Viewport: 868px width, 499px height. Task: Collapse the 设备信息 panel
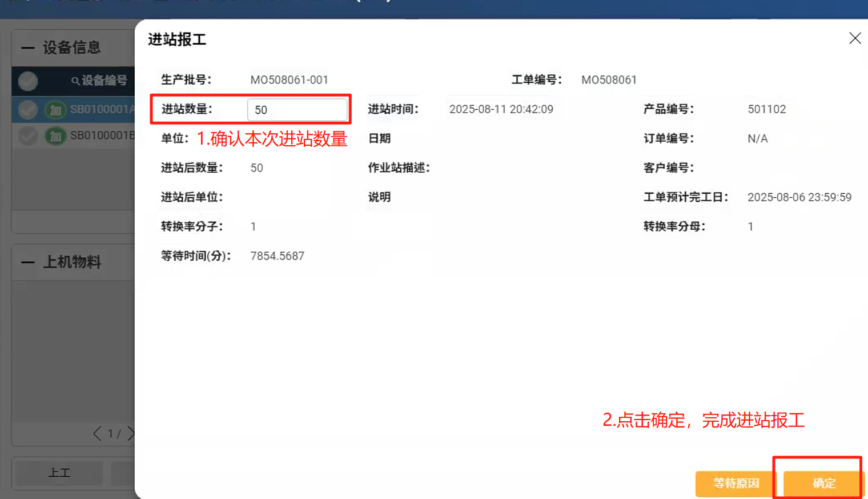[28, 48]
